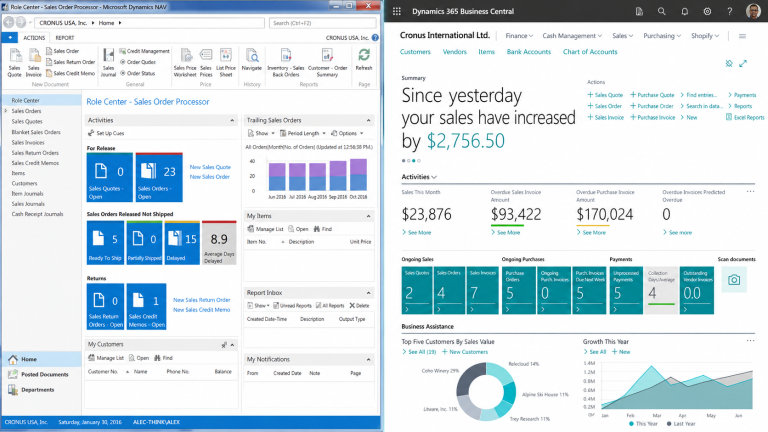The height and width of the screenshot is (432, 768).
Task: Click the NAV blue application menu button
Action: [10, 38]
